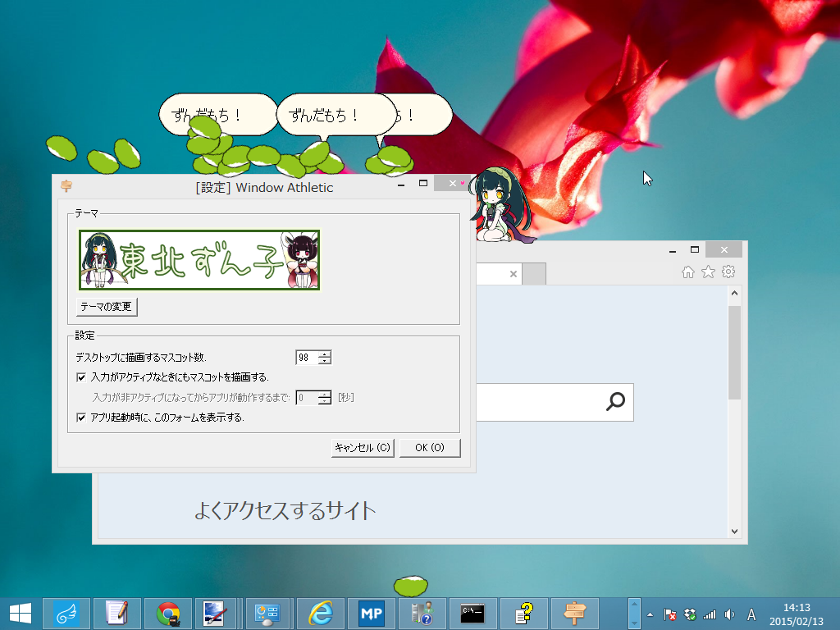Image resolution: width=840 pixels, height=630 pixels.
Task: Open the paint picture taskbar icon
Action: click(215, 614)
